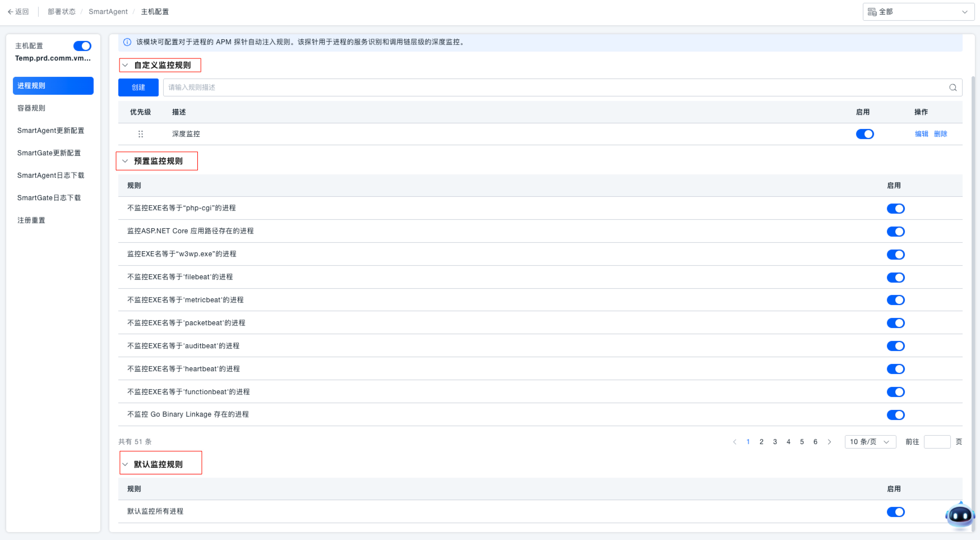Open the robot assistant chat icon
Viewport: 980px width, 540px height.
tap(960, 515)
